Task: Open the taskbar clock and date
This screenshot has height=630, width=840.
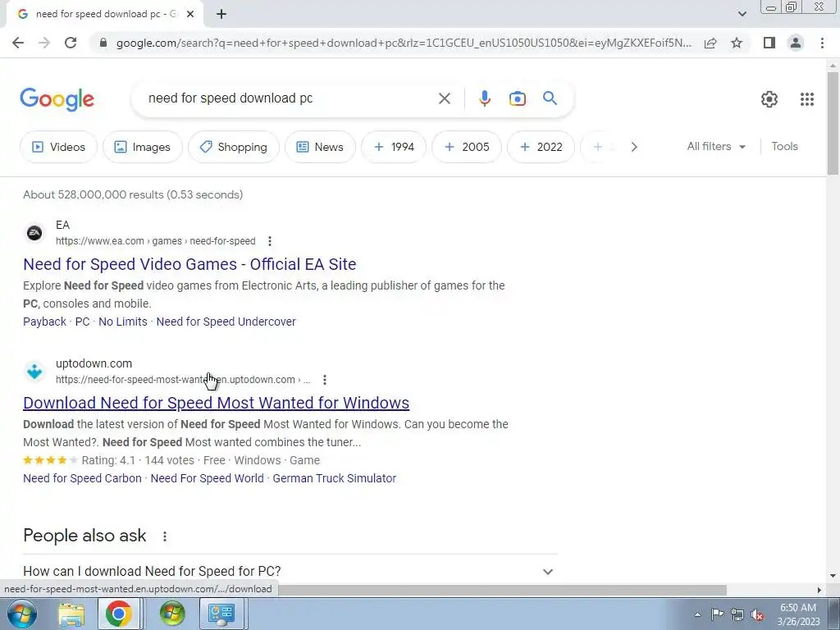Action: (x=797, y=614)
